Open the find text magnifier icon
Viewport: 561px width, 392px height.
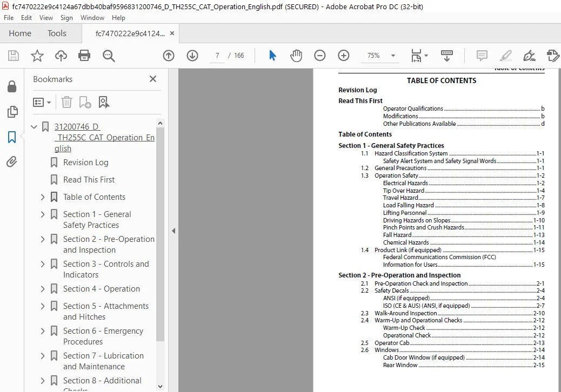pos(109,56)
